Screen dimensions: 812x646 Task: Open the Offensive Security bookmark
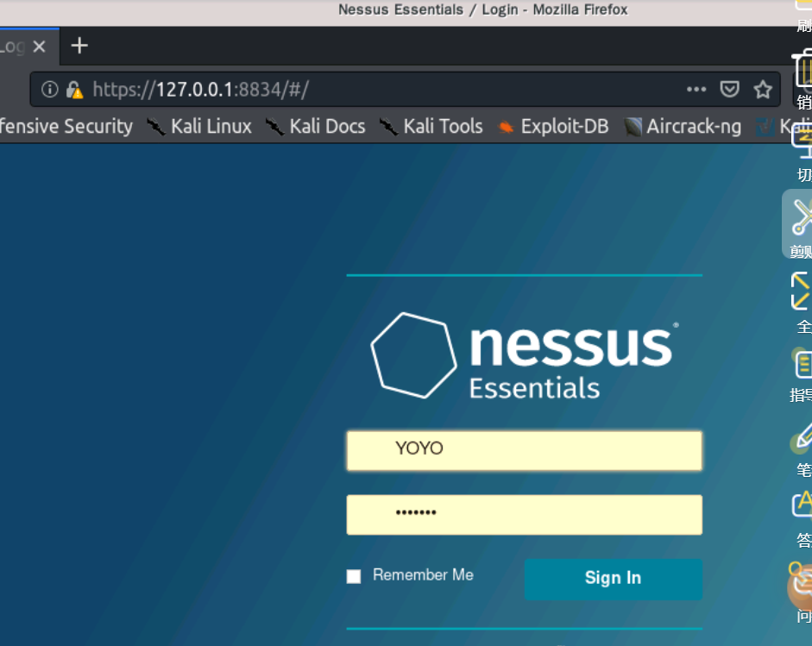[x=66, y=126]
